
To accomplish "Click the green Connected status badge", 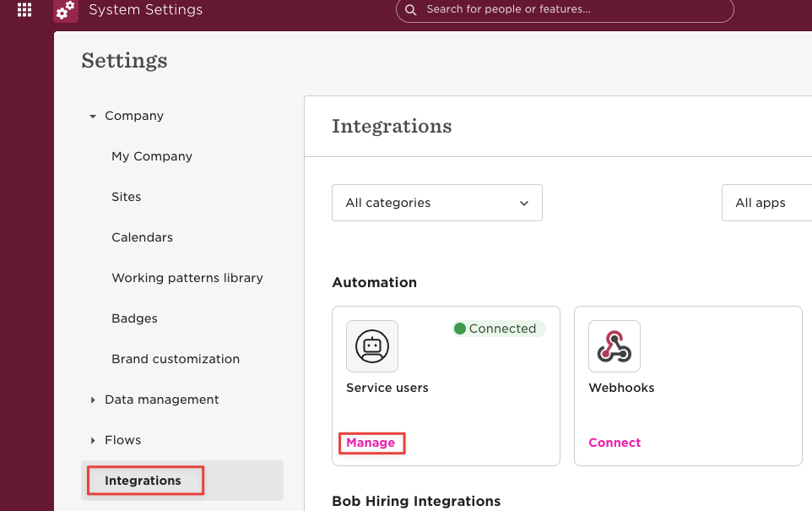I will (499, 329).
